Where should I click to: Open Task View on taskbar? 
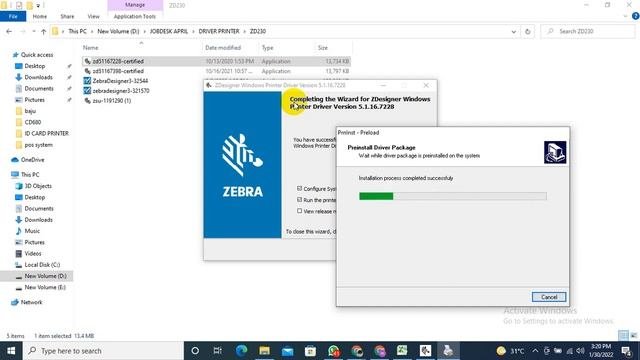click(218, 351)
